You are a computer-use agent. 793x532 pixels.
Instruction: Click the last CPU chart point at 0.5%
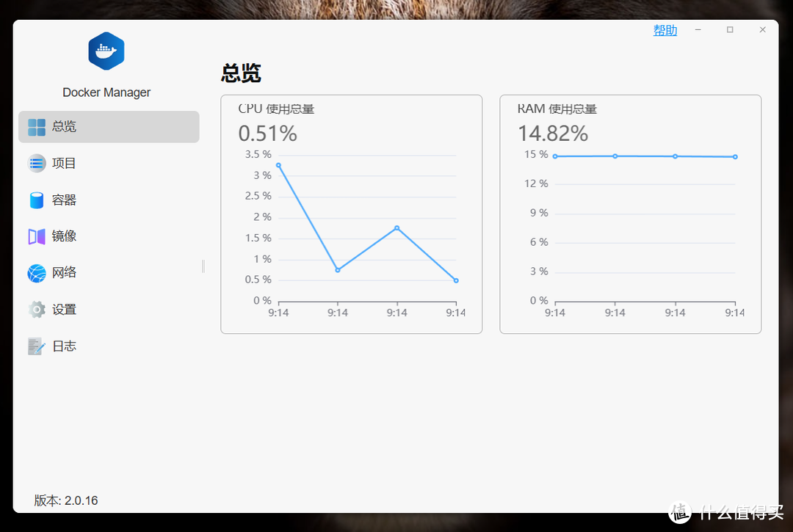456,280
